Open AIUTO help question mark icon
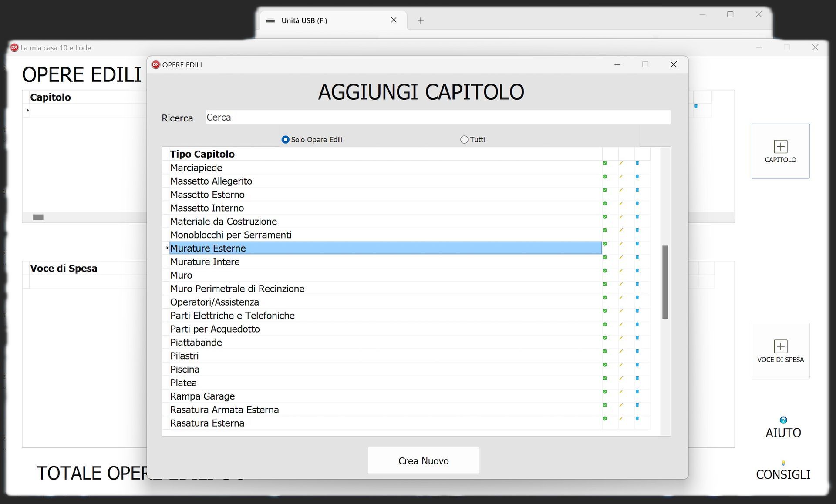The height and width of the screenshot is (504, 836). [783, 420]
